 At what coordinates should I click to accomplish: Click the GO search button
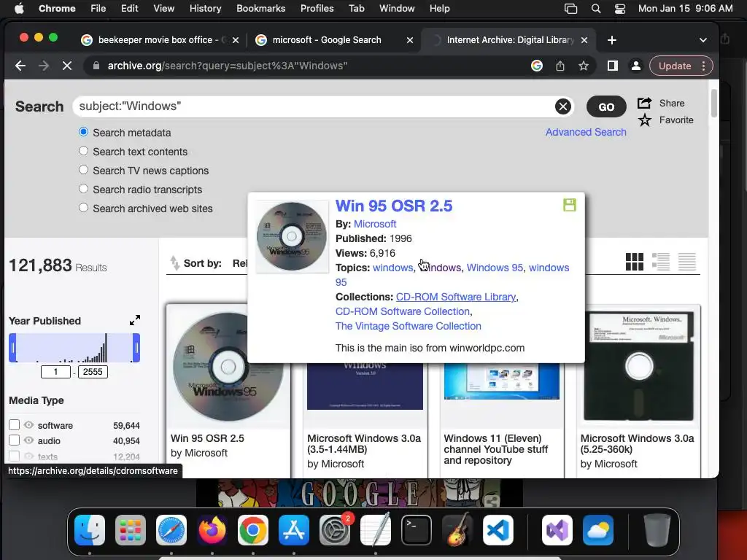606,106
